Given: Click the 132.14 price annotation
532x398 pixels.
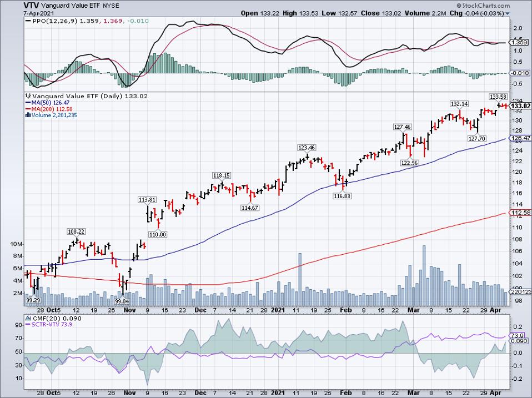Looking at the screenshot, I should (x=459, y=104).
